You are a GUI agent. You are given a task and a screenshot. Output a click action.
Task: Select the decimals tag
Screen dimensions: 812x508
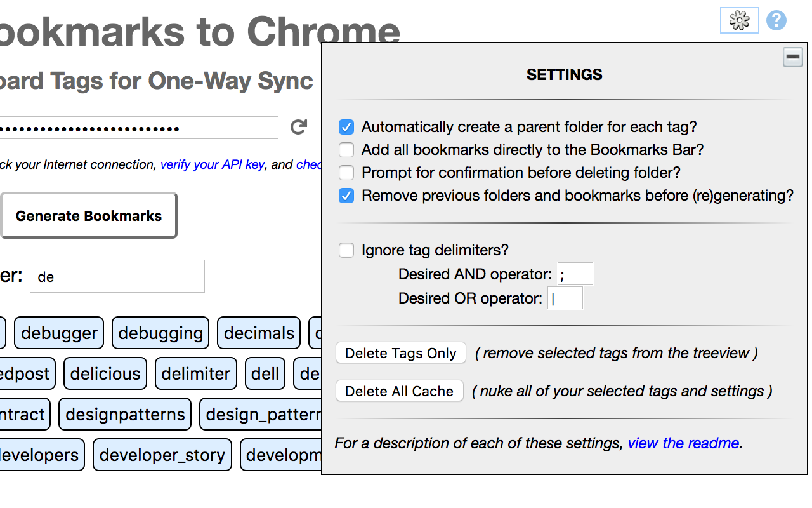tap(259, 333)
